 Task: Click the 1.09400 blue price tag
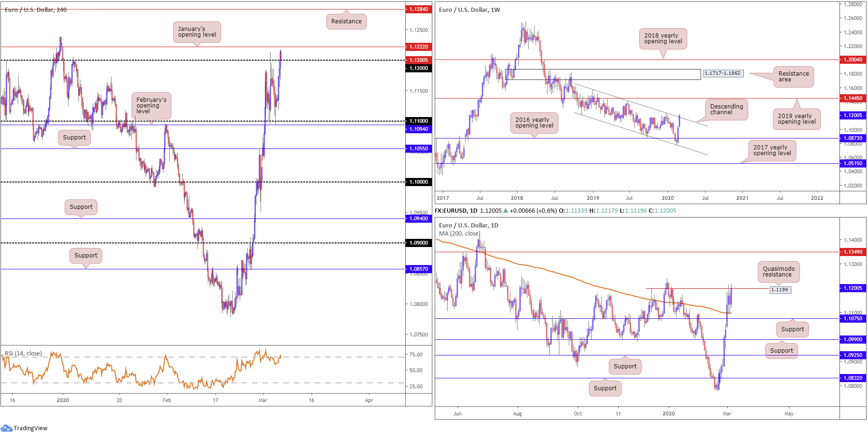419,218
